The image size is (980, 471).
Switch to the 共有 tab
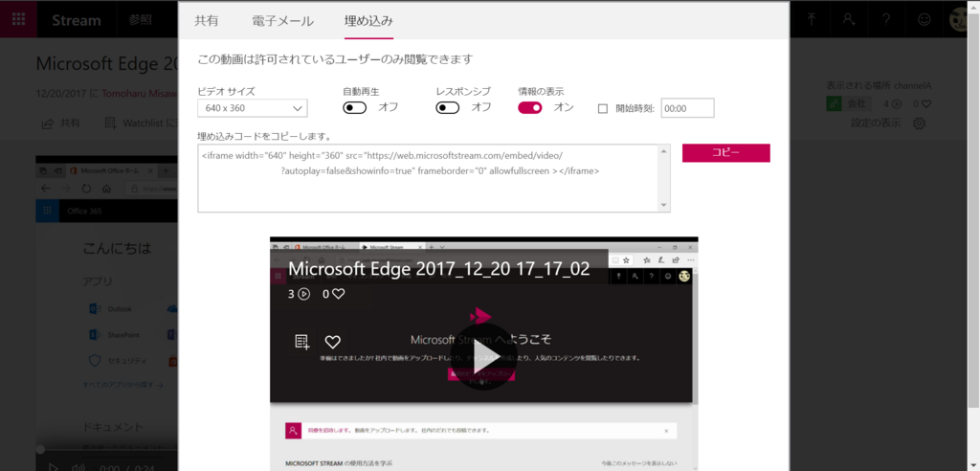(x=207, y=21)
